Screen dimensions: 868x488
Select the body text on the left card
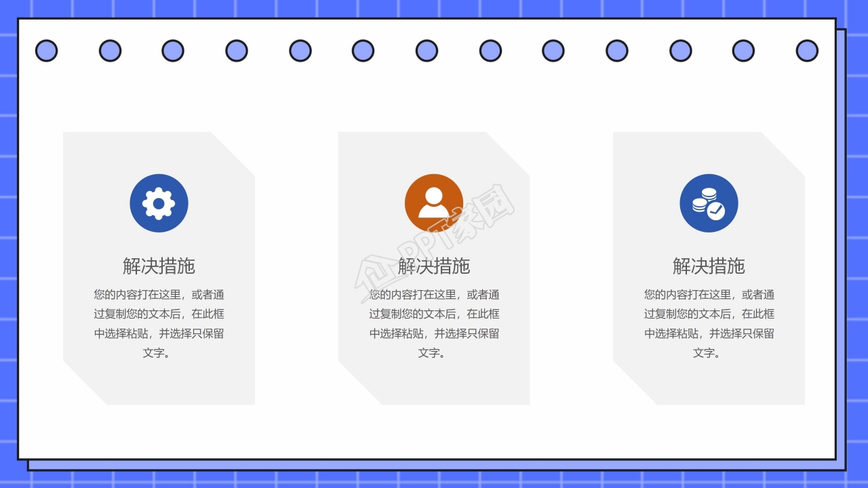click(159, 323)
